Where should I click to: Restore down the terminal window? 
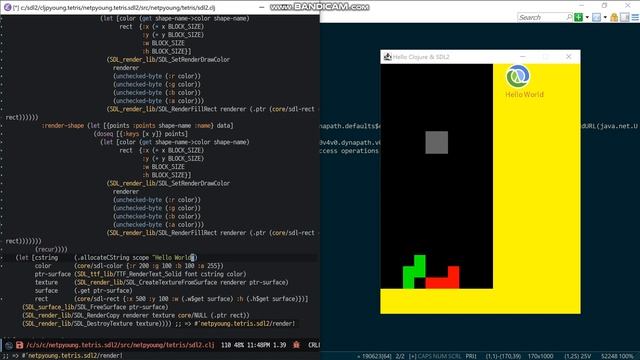click(x=604, y=5)
